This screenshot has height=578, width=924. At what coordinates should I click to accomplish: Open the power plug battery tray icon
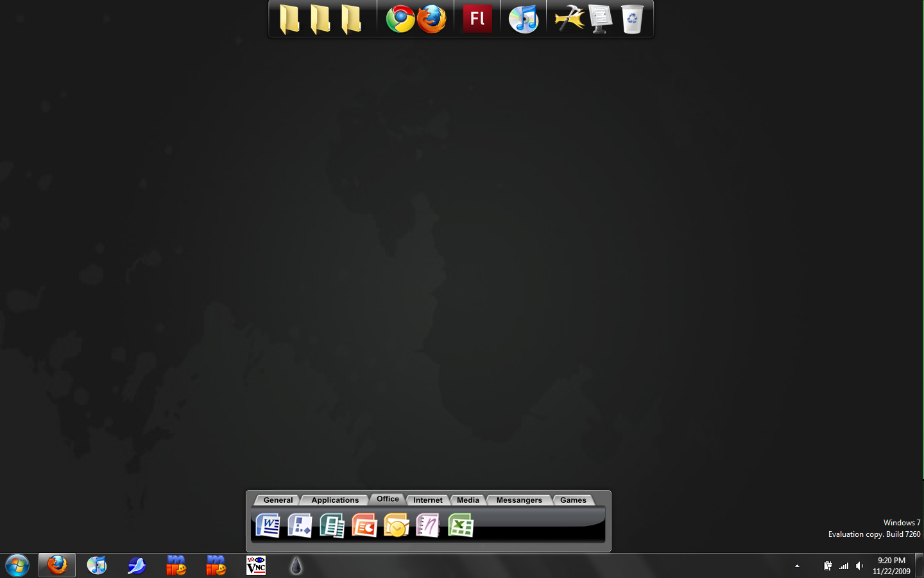point(828,566)
